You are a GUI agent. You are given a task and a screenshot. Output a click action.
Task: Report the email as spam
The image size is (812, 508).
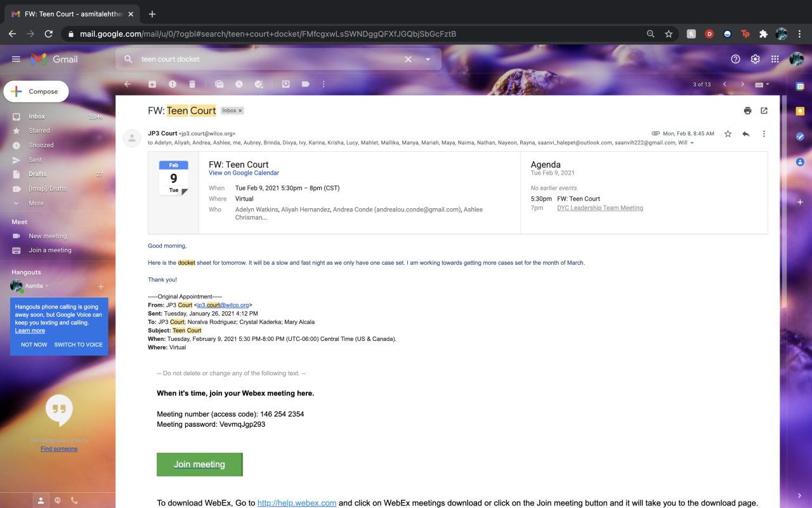tap(173, 84)
